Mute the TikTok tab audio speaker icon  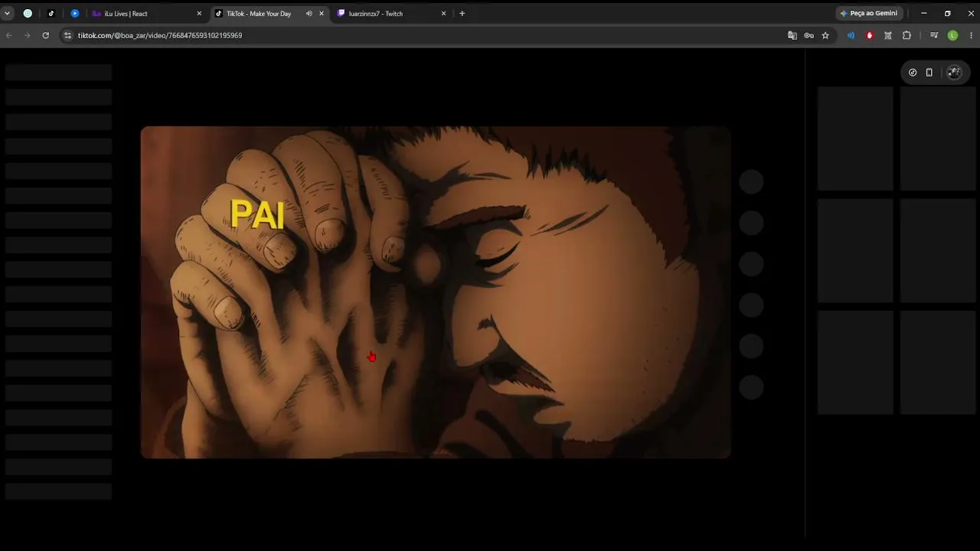[x=309, y=13]
